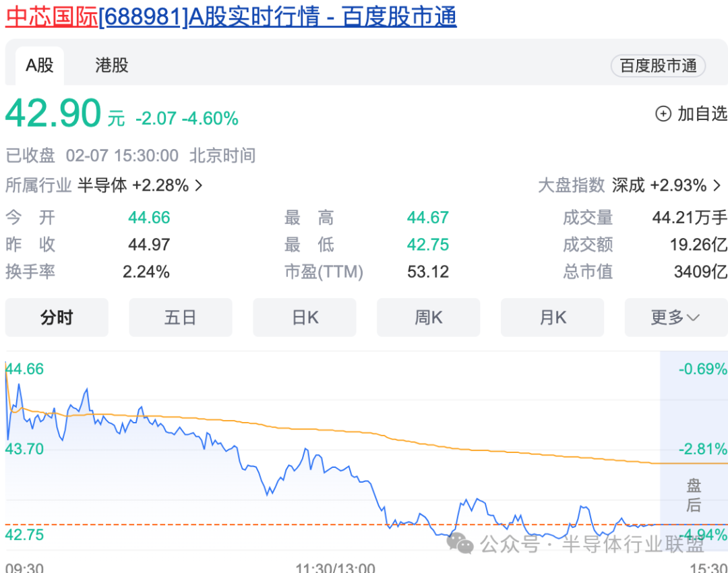Expand the 半导体 industry chevron
The height and width of the screenshot is (573, 728).
click(199, 185)
